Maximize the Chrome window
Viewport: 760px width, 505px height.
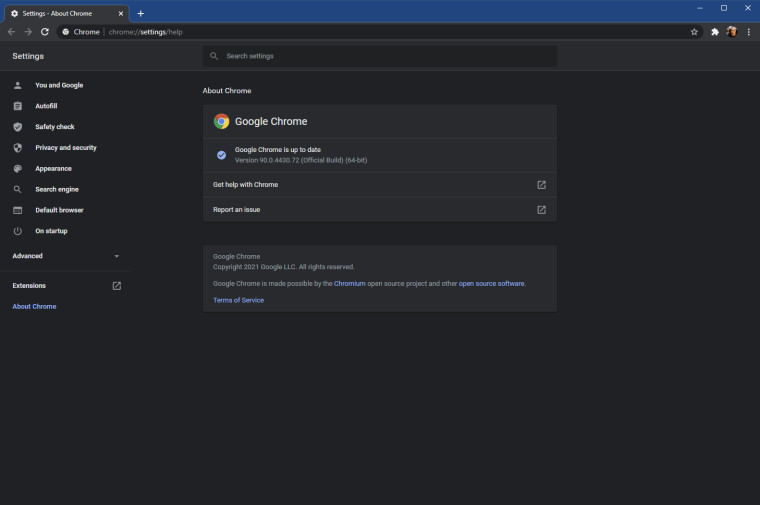coord(724,8)
